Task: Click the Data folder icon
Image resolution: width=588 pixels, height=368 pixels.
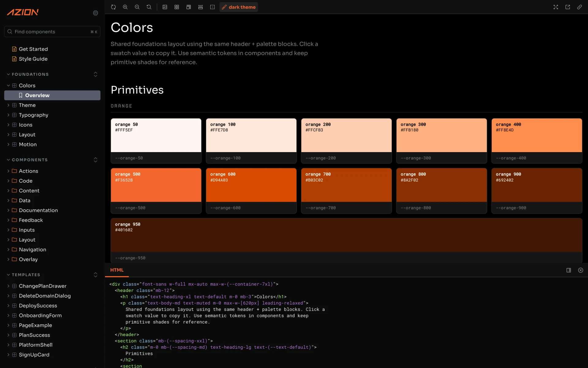Action: tap(14, 201)
